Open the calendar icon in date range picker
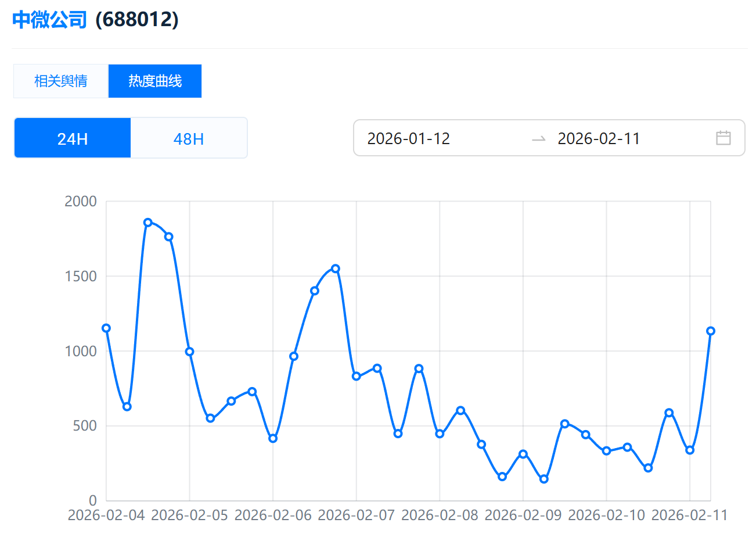 (723, 138)
